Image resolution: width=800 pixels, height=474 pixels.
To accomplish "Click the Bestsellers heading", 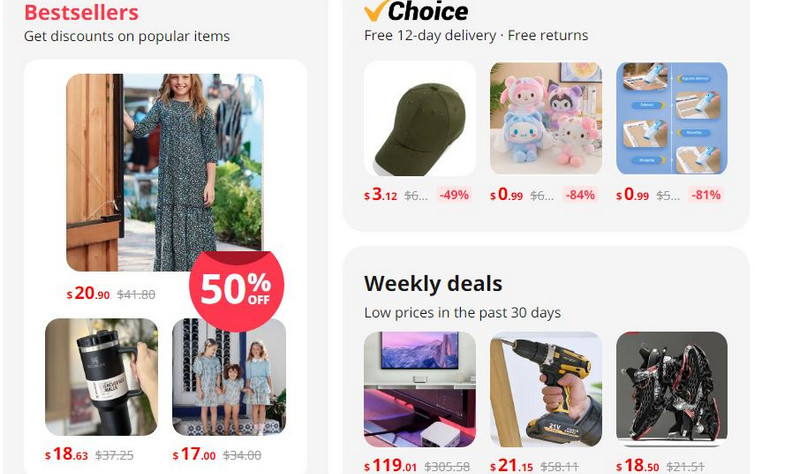I will pos(81,12).
